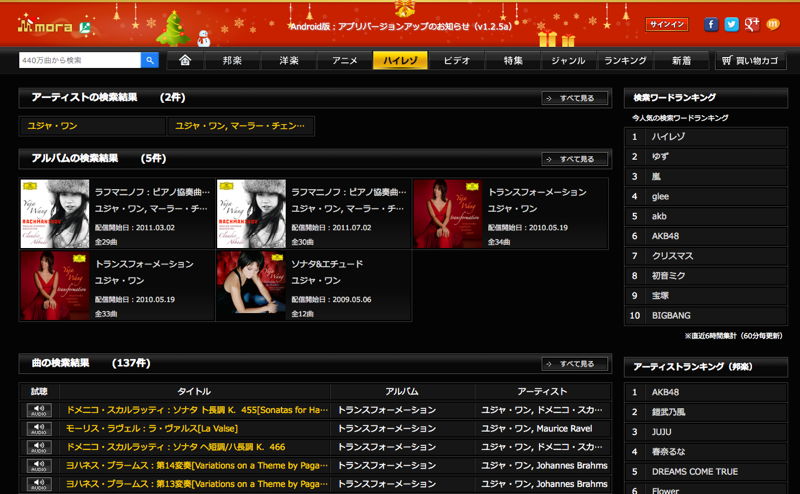The image size is (800, 494).
Task: Open the ジャンル menu
Action: 568,60
